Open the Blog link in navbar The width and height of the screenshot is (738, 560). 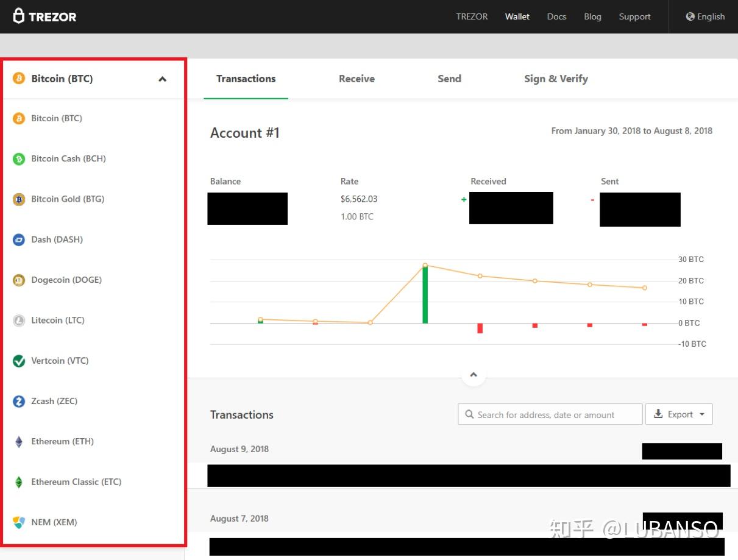592,16
